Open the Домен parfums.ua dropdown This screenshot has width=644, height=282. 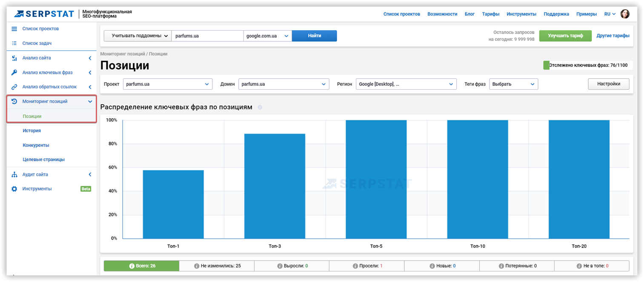click(x=283, y=84)
